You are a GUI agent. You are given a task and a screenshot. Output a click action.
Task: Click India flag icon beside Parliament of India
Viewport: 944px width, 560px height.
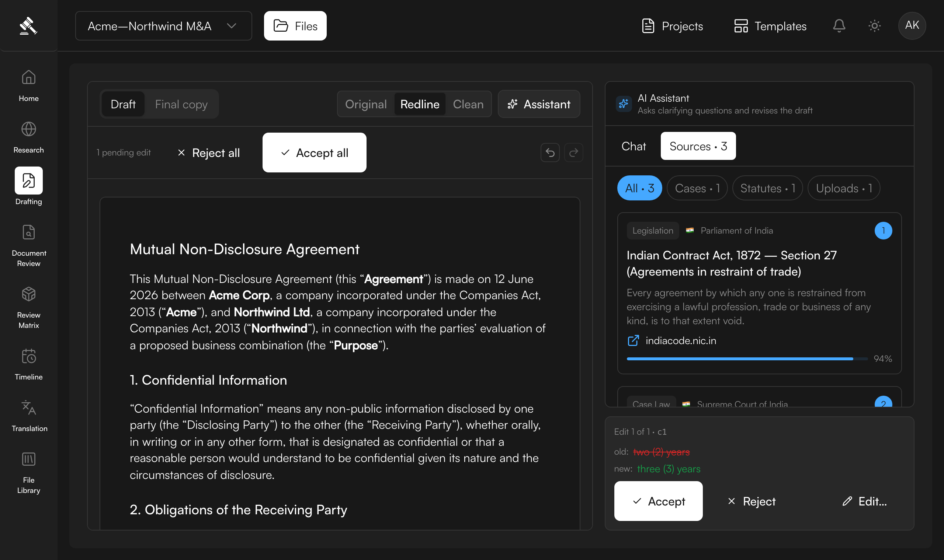coord(690,231)
